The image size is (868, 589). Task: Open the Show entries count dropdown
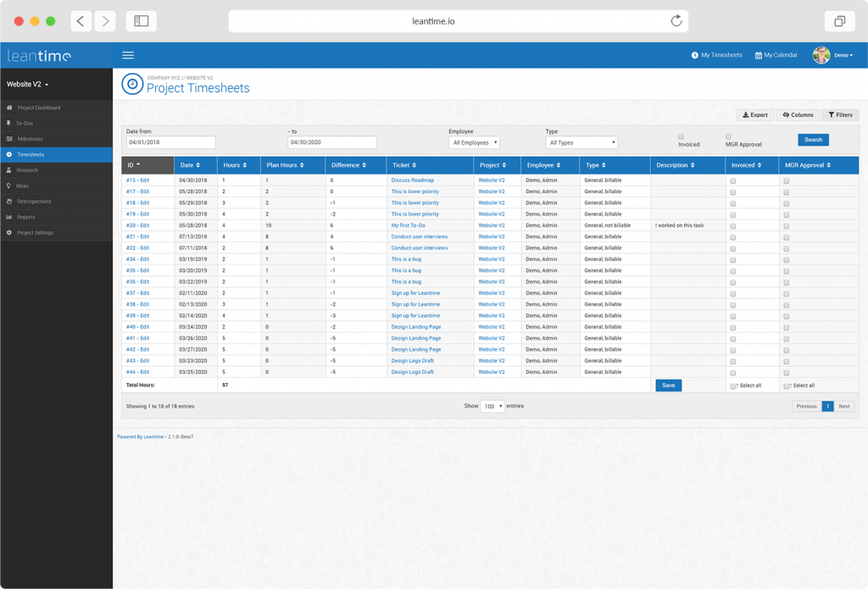click(x=492, y=406)
